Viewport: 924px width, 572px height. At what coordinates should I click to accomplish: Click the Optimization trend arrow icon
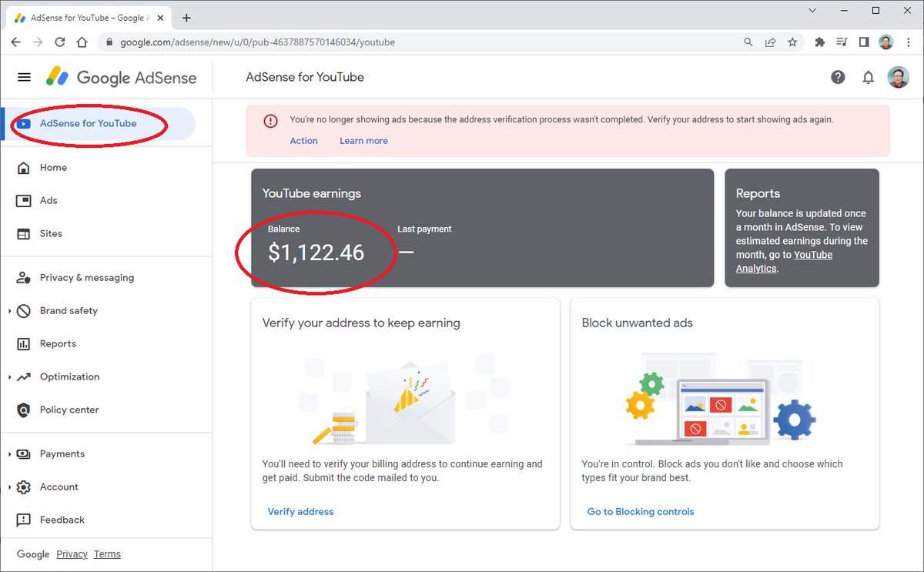pos(24,377)
